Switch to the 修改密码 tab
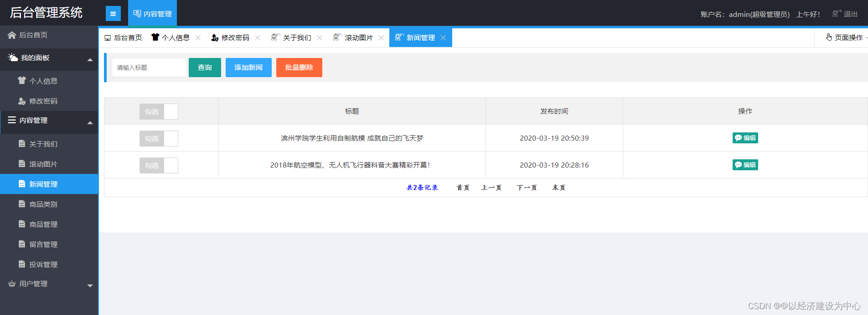 click(235, 37)
